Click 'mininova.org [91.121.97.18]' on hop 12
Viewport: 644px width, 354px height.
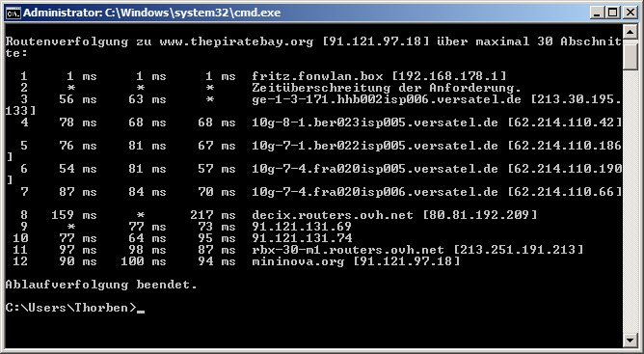coord(356,261)
